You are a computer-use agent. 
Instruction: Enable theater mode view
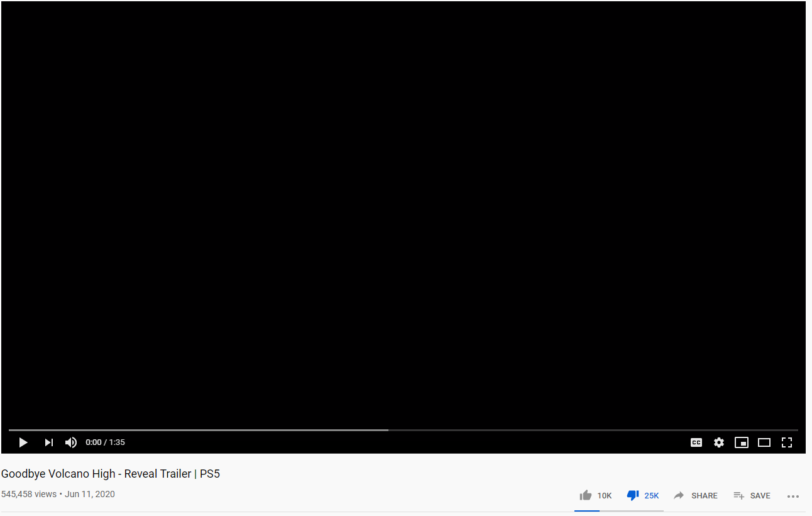764,442
